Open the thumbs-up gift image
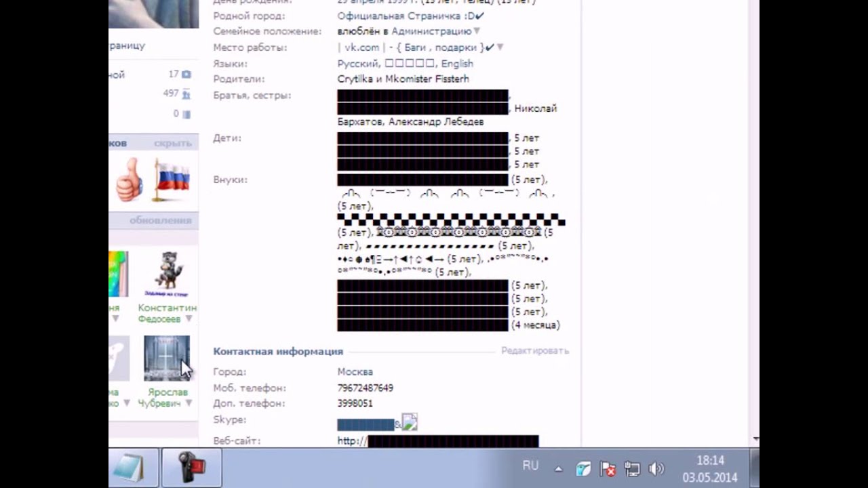 pos(130,180)
